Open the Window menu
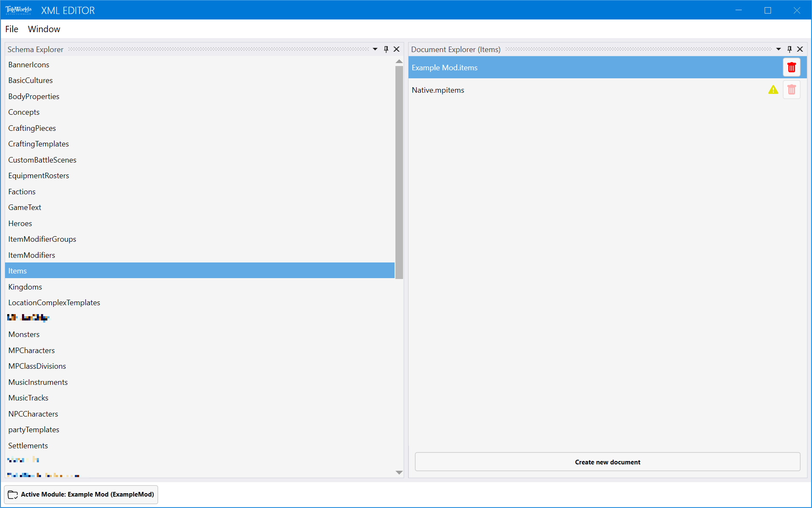 (44, 29)
